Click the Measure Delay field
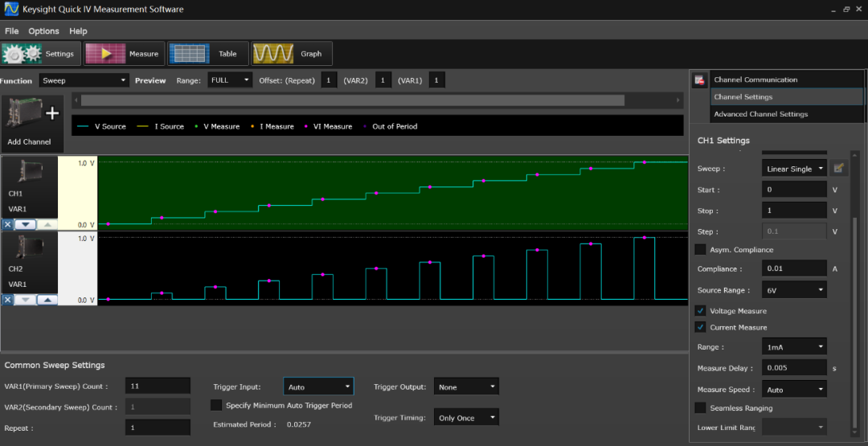Screen dimensions: 868x446 [794, 368]
